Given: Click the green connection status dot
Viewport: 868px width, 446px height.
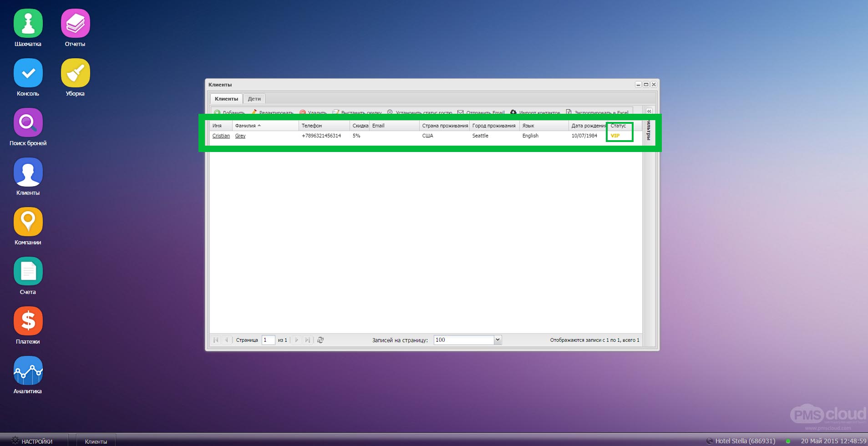Looking at the screenshot, I should [788, 441].
